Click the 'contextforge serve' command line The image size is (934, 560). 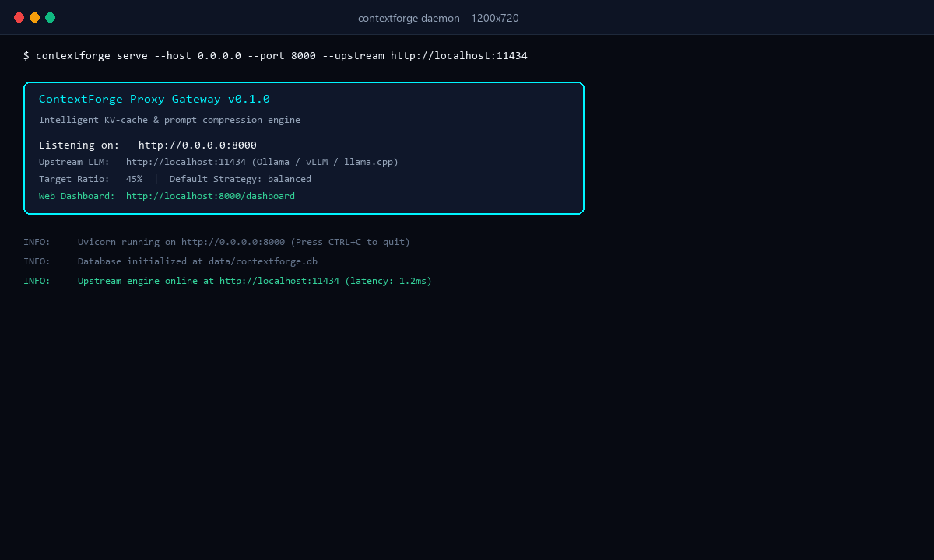point(276,56)
